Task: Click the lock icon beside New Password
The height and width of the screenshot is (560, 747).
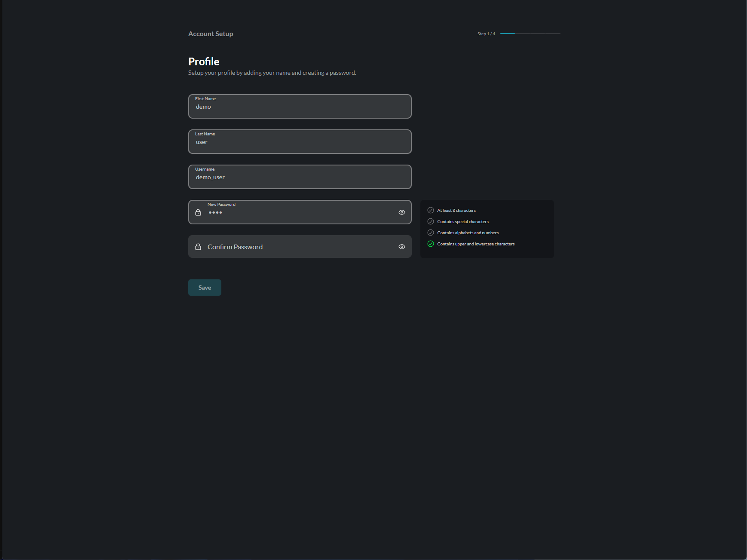Action: pyautogui.click(x=198, y=212)
